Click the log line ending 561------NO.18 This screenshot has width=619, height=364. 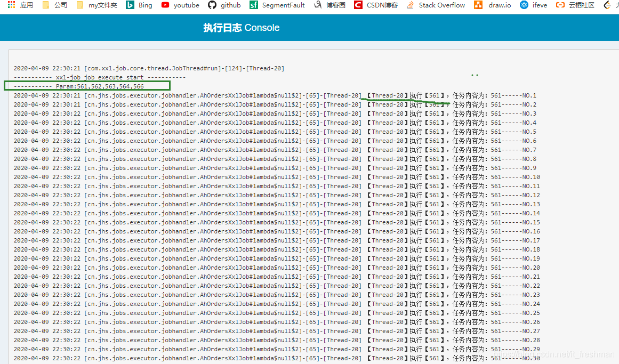(x=277, y=250)
